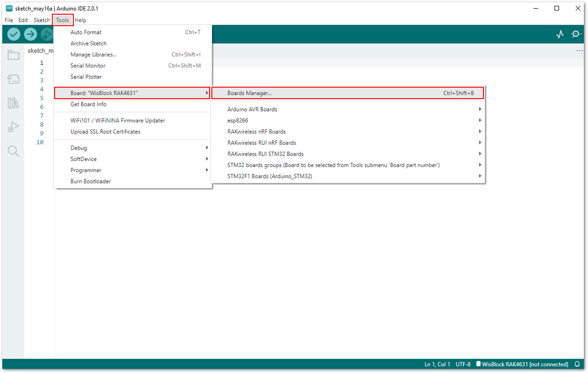The image size is (588, 373).
Task: Click line number 5 in the gutter
Action: coord(42,98)
